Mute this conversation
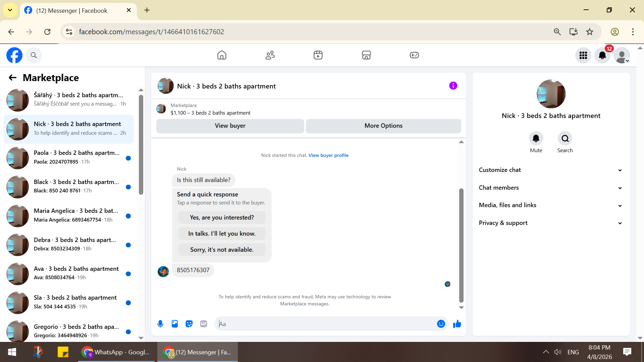The image size is (644, 362). 536,138
